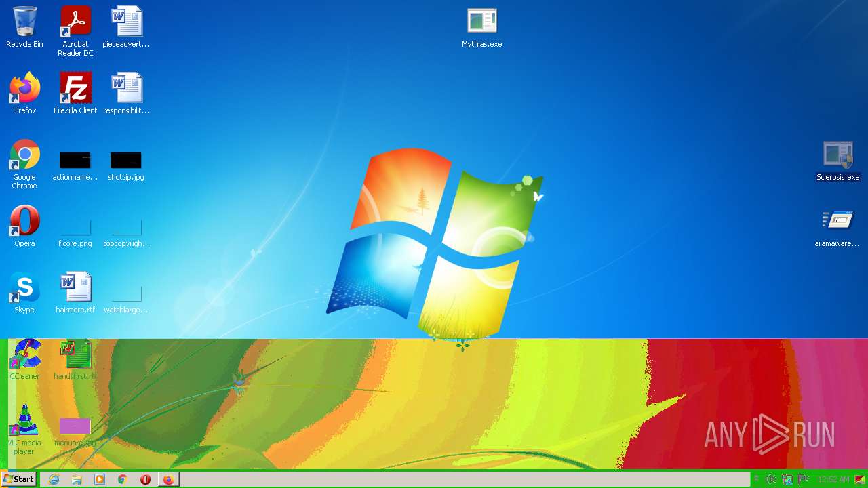The image size is (868, 488).
Task: Select handsfirst.rtf document icon
Action: click(75, 359)
